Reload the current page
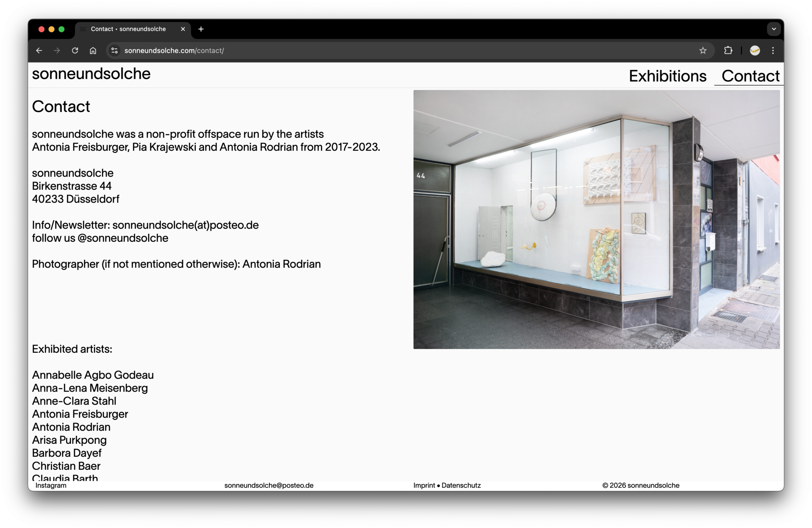Screen dimensions: 812x528 coord(75,51)
